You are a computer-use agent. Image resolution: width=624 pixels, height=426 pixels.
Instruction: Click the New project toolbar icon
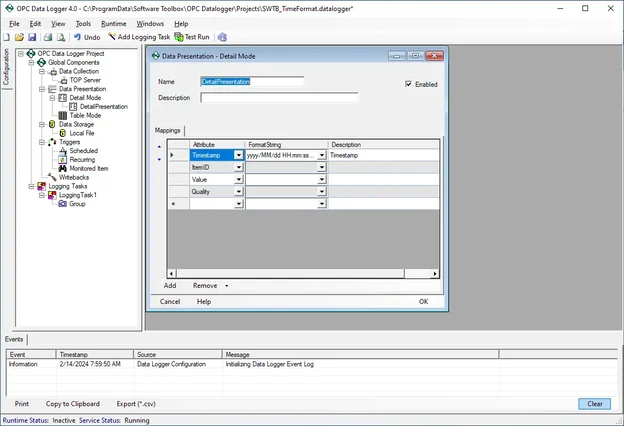[7, 37]
